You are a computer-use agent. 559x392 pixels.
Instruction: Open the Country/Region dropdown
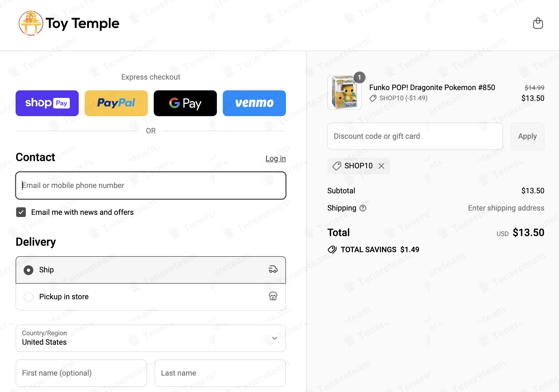(x=150, y=338)
